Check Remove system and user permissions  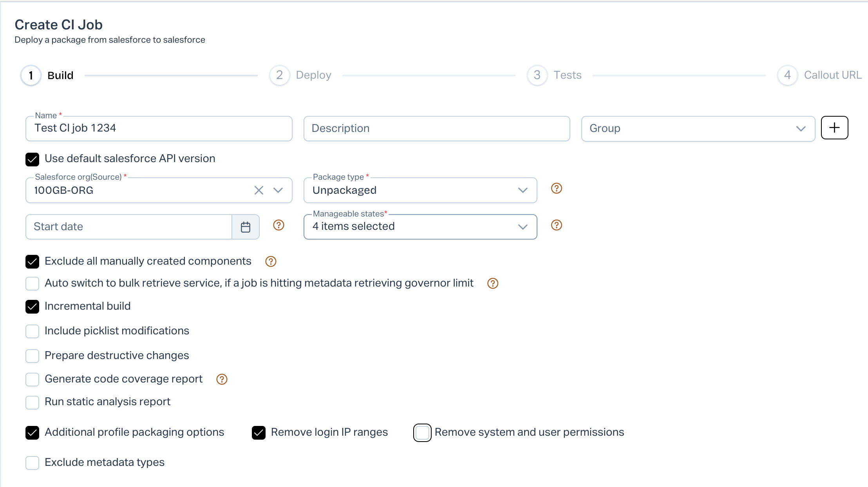(x=422, y=433)
